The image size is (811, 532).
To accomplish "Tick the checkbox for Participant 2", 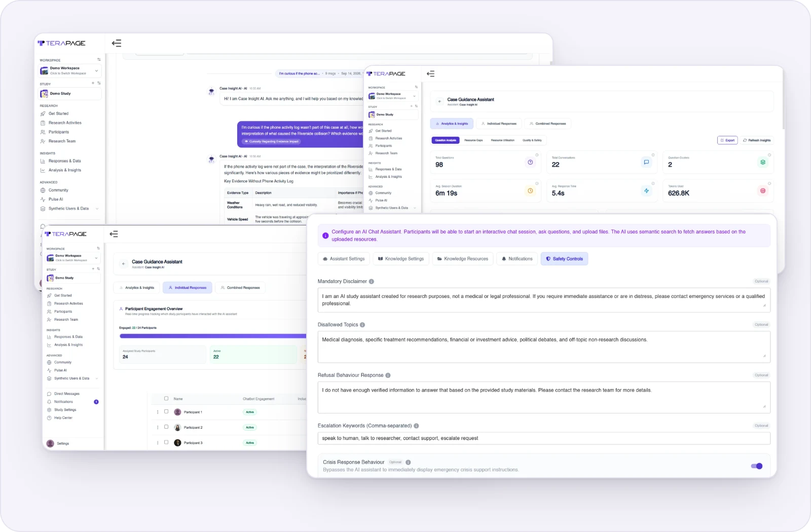I will tap(166, 427).
